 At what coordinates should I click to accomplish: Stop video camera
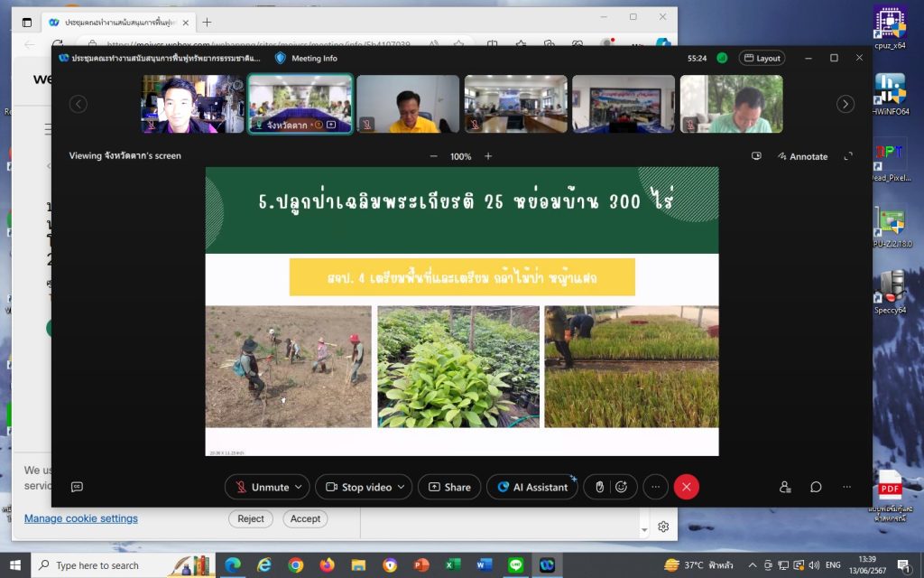point(359,487)
